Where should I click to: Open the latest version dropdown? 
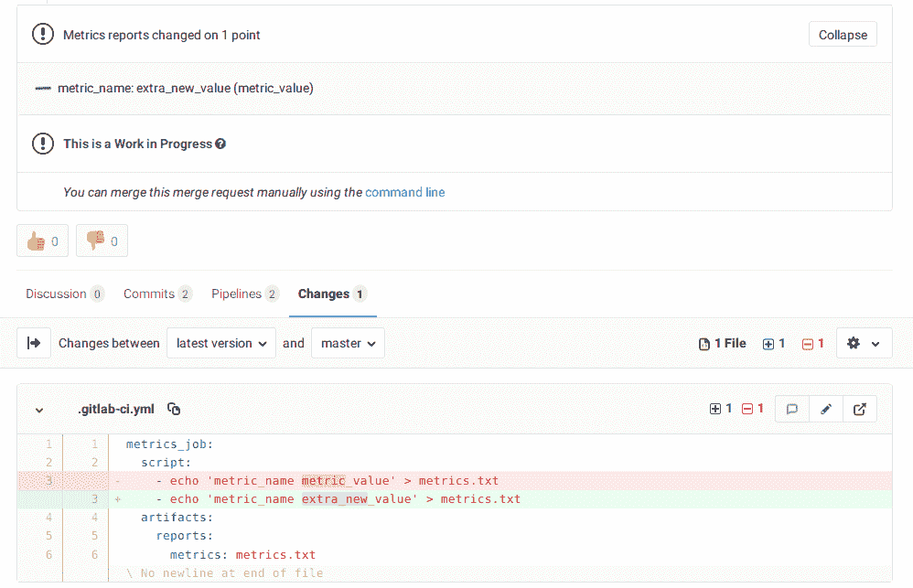tap(221, 343)
